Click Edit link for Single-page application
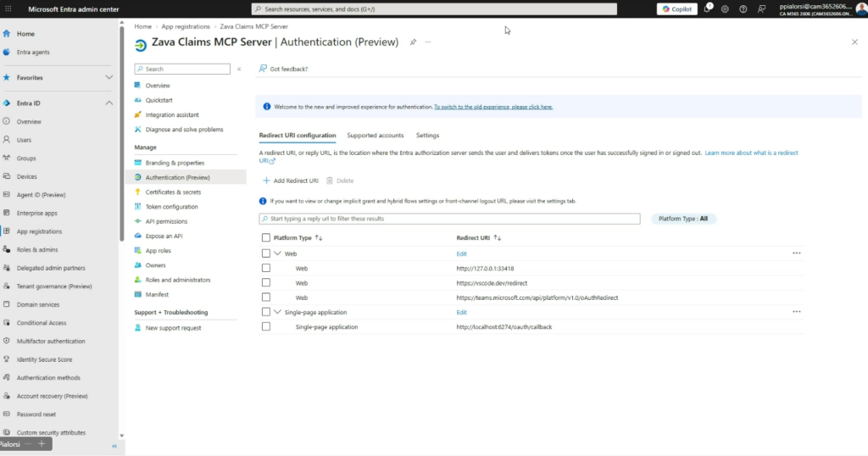868x456 pixels. tap(461, 312)
